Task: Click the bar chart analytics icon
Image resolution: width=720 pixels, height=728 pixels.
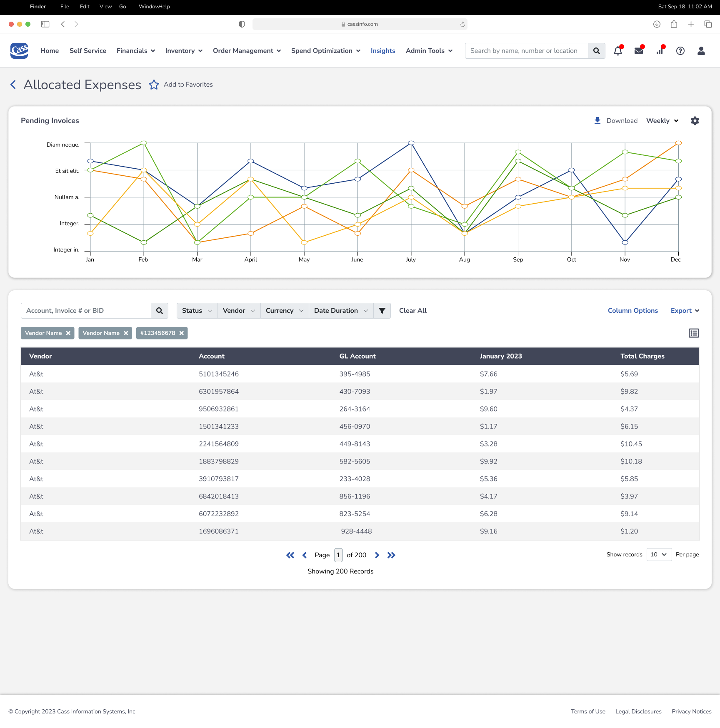Action: tap(660, 51)
